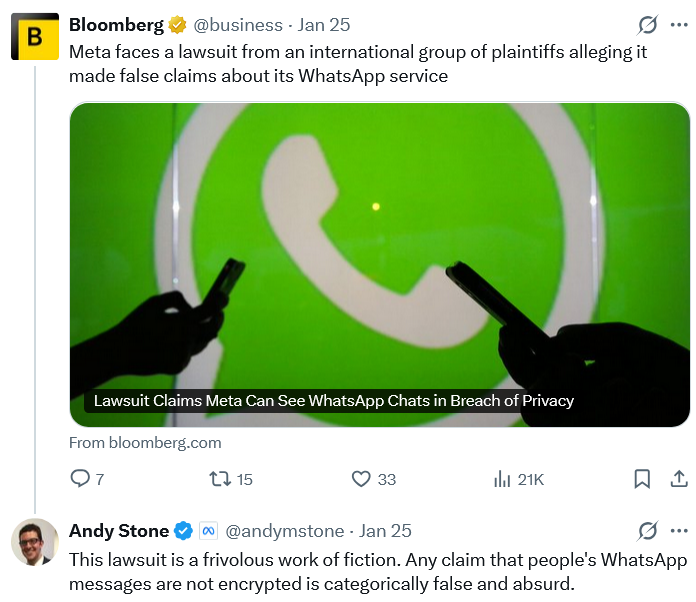Bookmark the Bloomberg tweet
The height and width of the screenshot is (602, 696).
643,479
